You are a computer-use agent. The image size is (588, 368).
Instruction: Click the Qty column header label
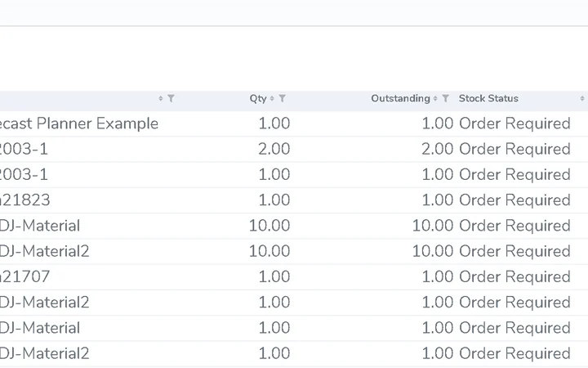pos(258,98)
